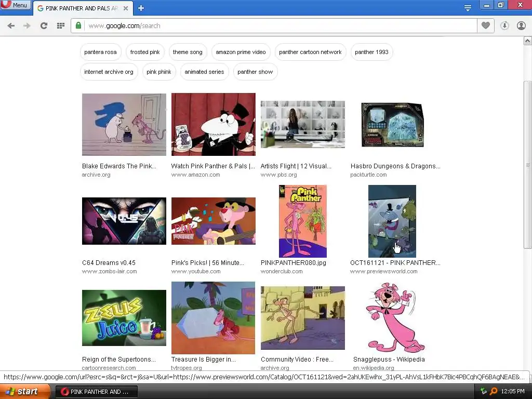The height and width of the screenshot is (399, 532).
Task: Open the Artists Flight image thumbnail
Action: coord(303,124)
